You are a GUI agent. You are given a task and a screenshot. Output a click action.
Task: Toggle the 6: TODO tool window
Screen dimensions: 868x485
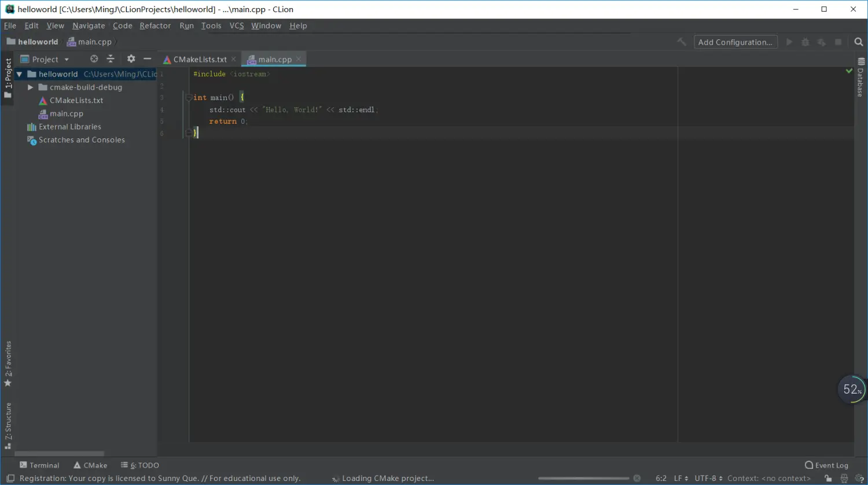[139, 465]
